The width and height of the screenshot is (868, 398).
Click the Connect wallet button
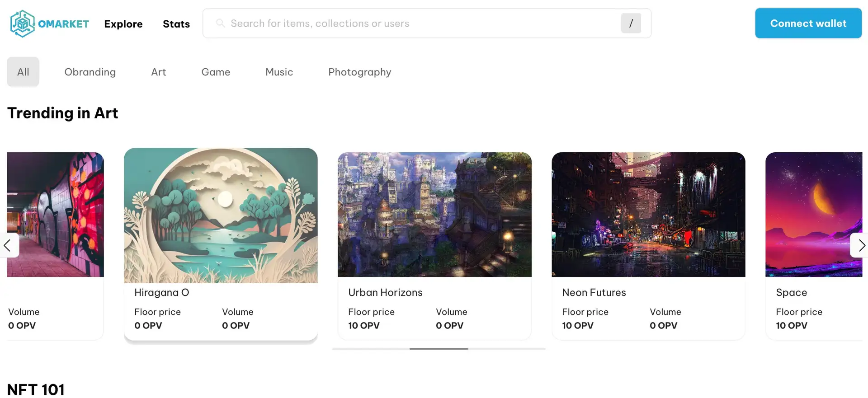point(808,23)
